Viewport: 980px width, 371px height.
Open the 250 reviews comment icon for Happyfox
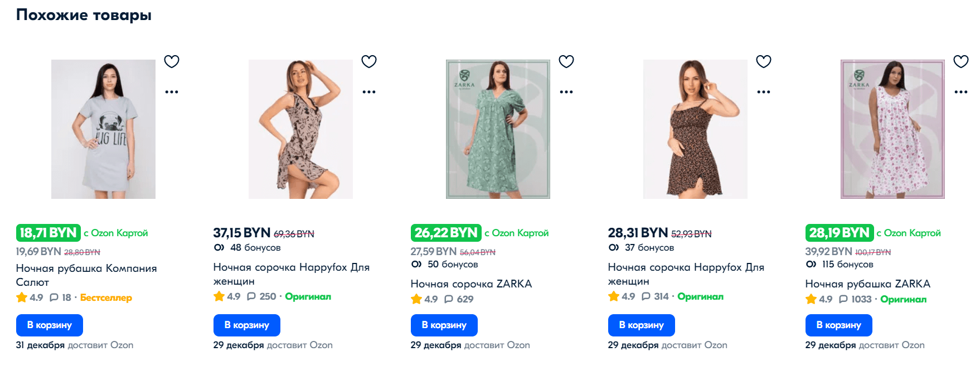coord(251,296)
